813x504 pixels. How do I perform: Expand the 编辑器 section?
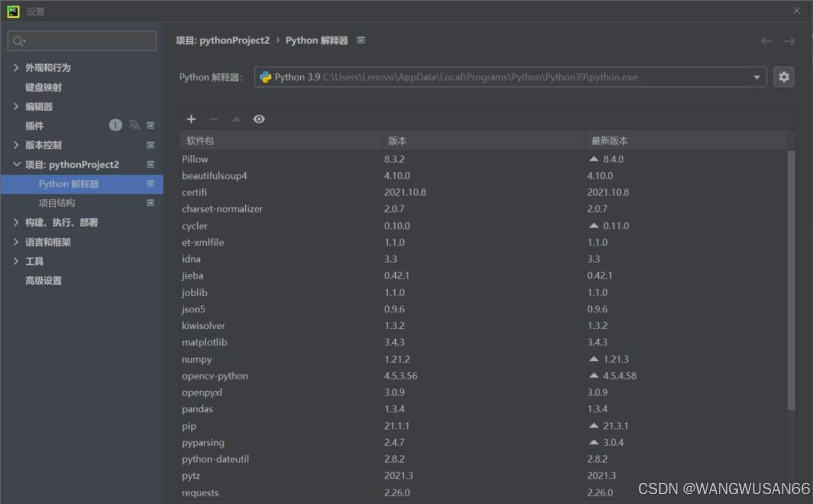[16, 107]
